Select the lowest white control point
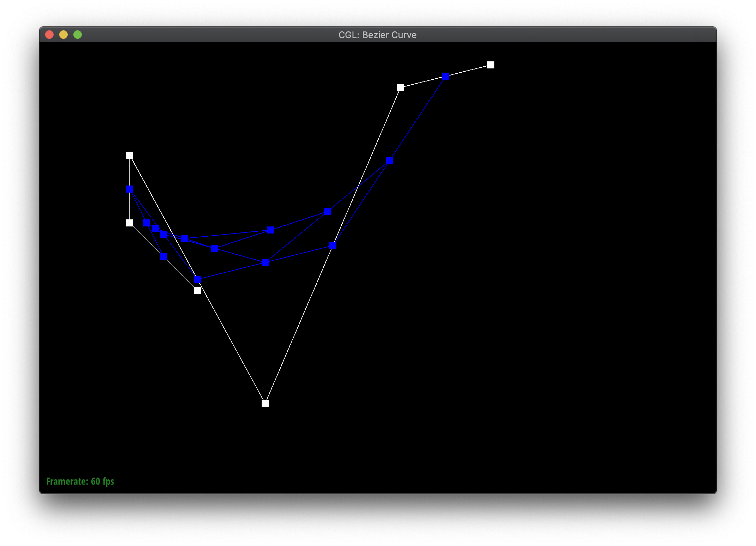Screen dimensions: 756x546 click(265, 404)
